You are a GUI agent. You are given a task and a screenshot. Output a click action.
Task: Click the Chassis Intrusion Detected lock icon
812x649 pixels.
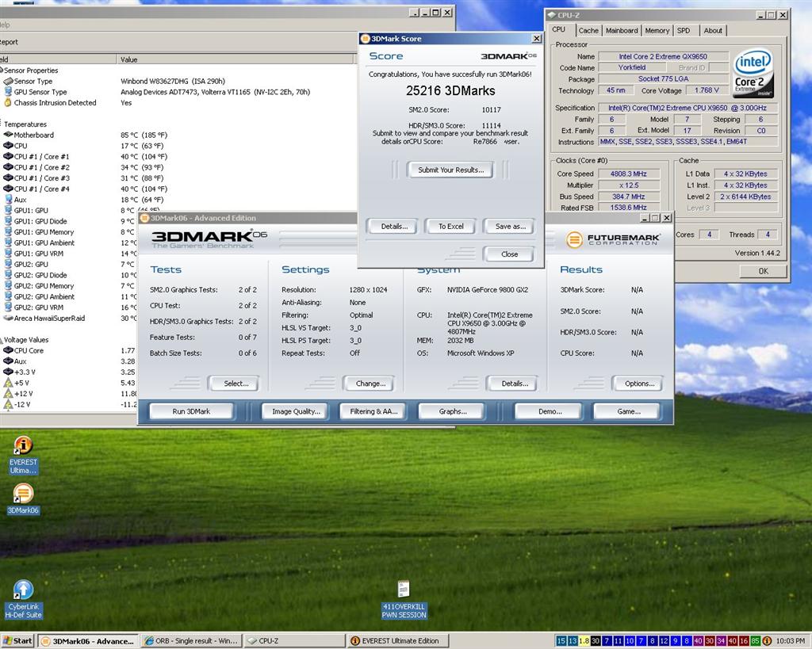8,102
